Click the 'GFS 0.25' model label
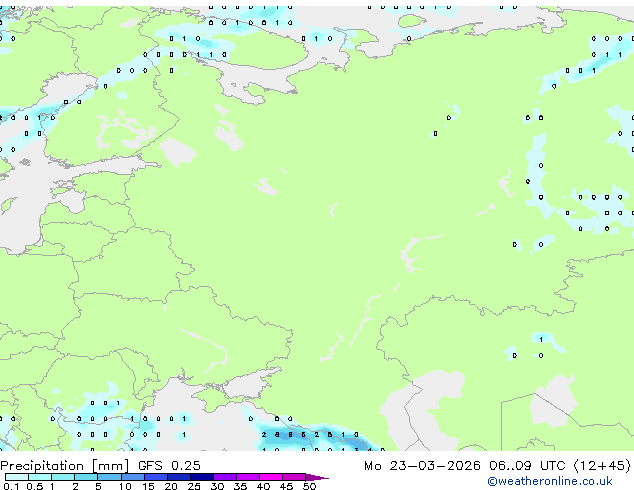Image resolution: width=634 pixels, height=490 pixels. click(169, 466)
